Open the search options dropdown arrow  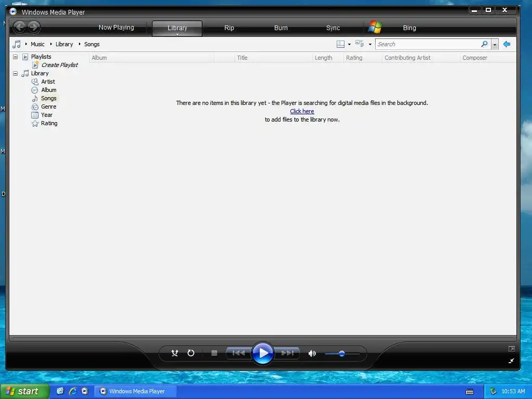coord(495,45)
